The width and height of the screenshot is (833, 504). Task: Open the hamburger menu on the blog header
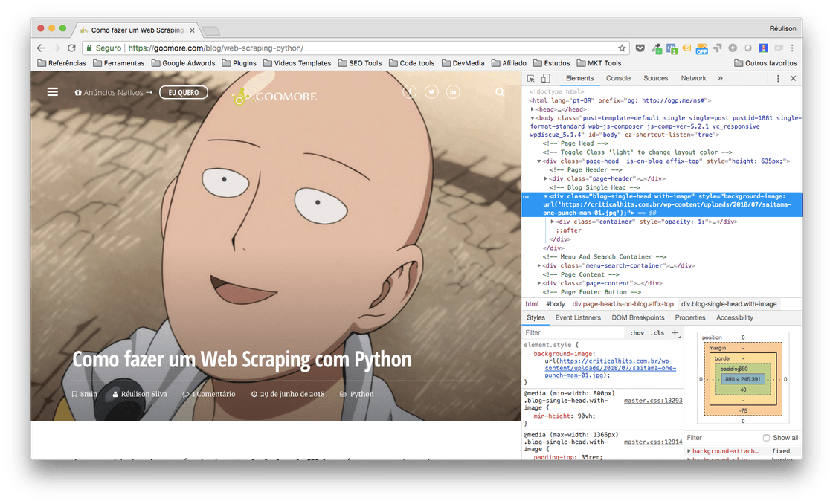[x=51, y=91]
